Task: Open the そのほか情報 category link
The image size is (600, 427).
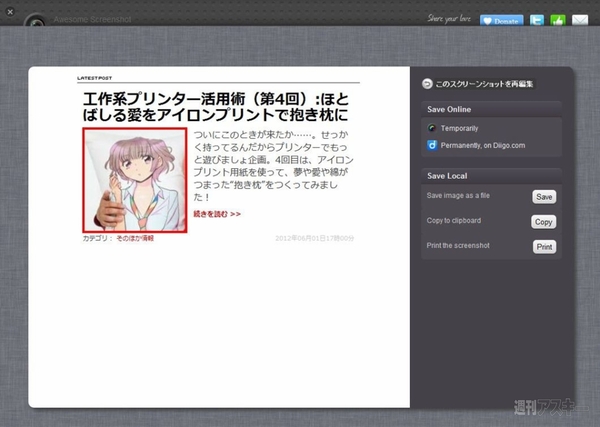Action: tap(135, 238)
